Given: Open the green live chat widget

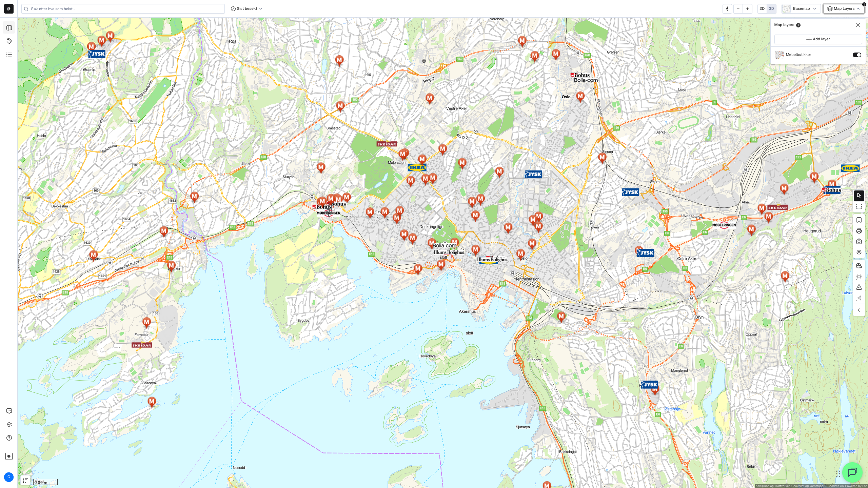Looking at the screenshot, I should 852,472.
